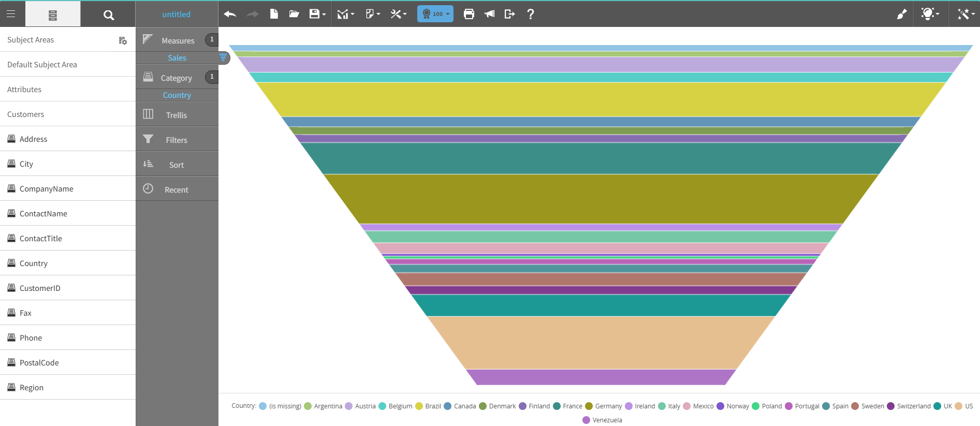Click the Venezuela legend entry

(x=603, y=420)
